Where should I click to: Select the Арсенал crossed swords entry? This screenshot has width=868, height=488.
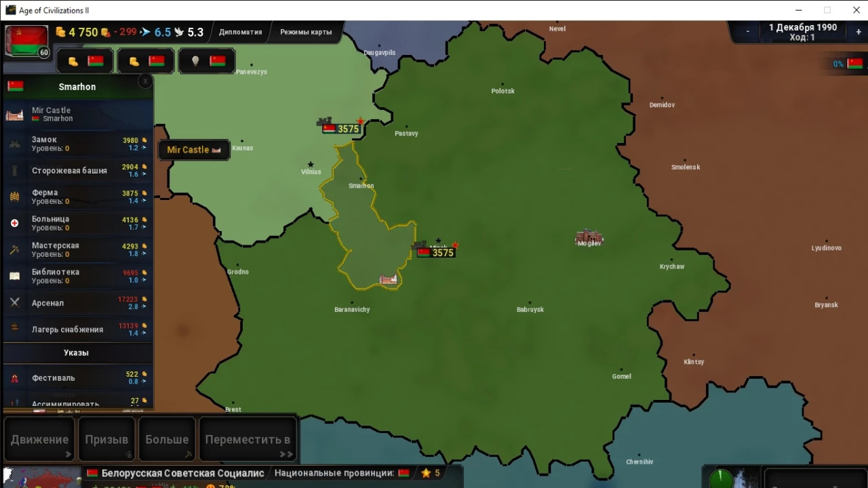tap(78, 302)
